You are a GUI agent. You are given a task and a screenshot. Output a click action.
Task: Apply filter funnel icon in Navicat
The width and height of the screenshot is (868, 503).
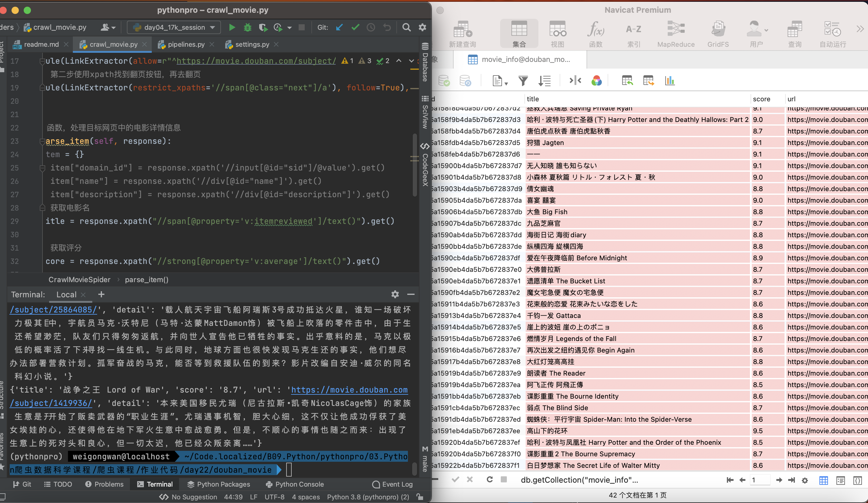[523, 81]
